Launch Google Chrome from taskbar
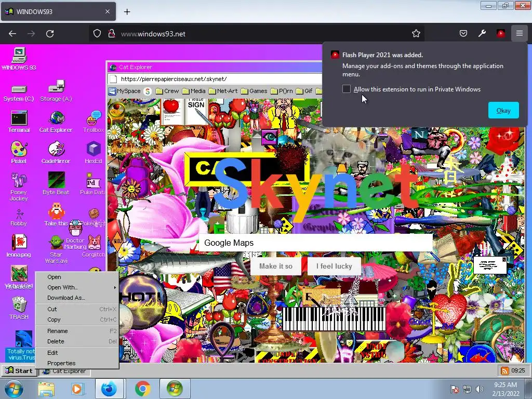The width and height of the screenshot is (532, 399). pyautogui.click(x=143, y=389)
